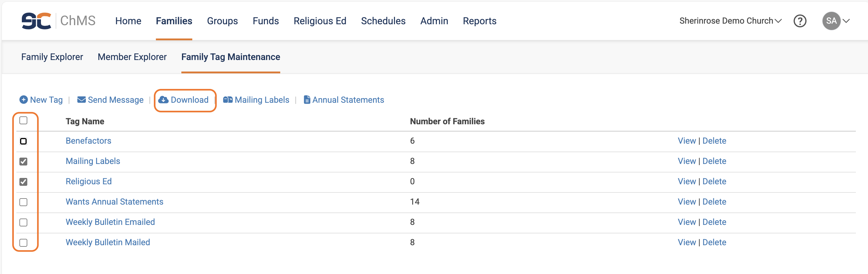
Task: Click the SC ChMS logo
Action: click(x=58, y=21)
